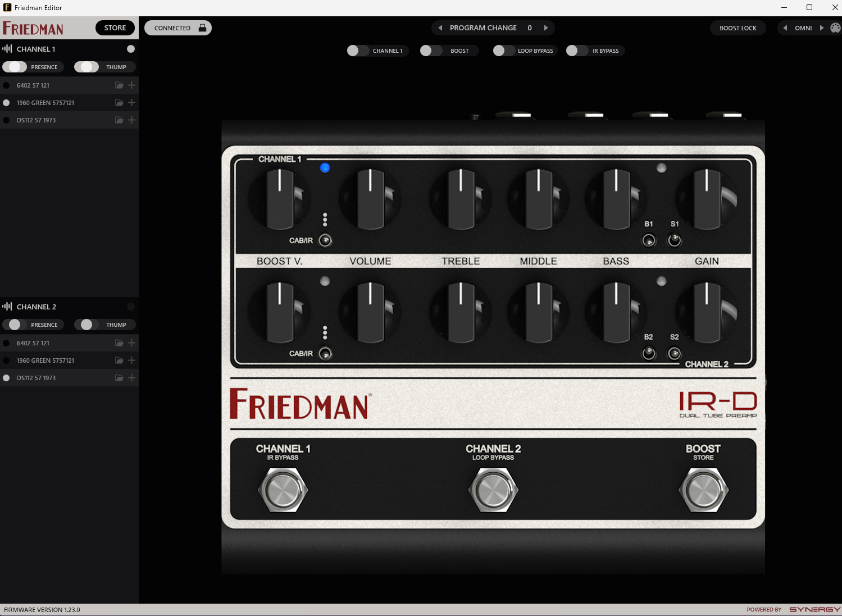
Task: Click the left arrow beside OMNI MIDI channel
Action: (x=785, y=28)
